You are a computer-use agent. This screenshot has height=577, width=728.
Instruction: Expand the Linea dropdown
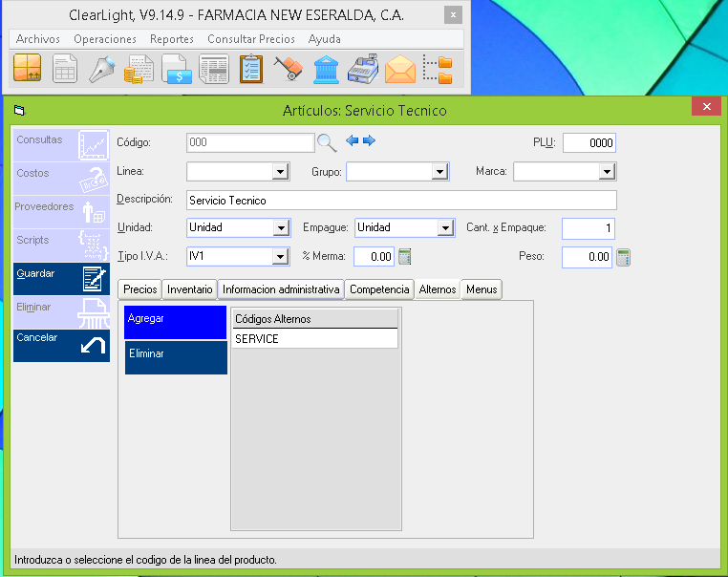pyautogui.click(x=280, y=172)
